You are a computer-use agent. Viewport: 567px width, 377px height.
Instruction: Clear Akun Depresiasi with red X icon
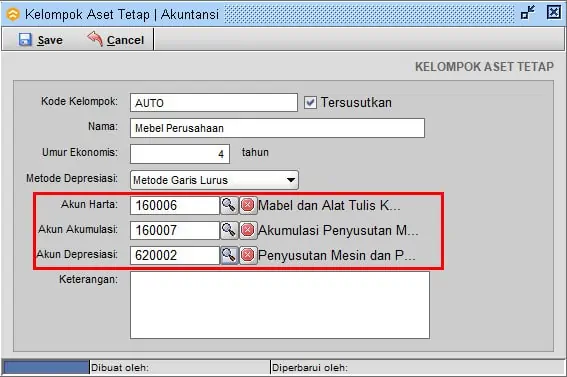coord(248,255)
